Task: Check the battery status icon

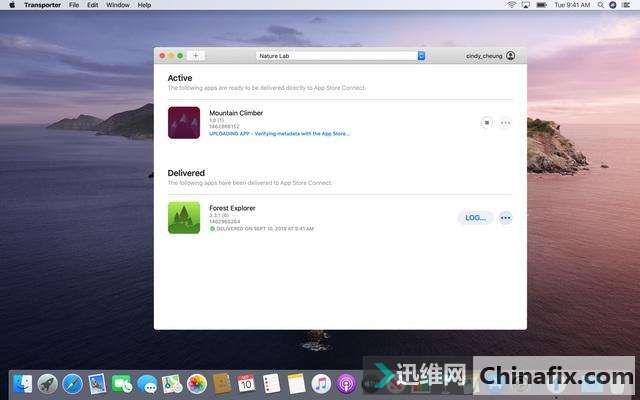Action: tap(541, 5)
